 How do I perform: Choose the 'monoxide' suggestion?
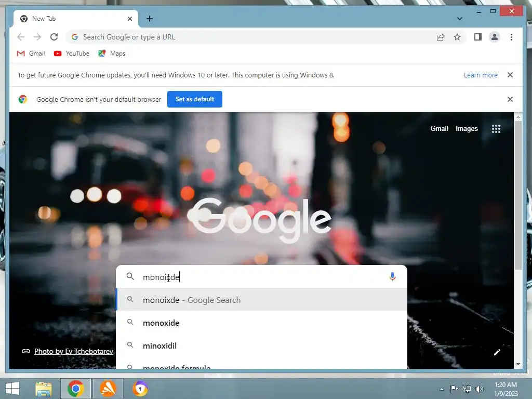point(262,323)
